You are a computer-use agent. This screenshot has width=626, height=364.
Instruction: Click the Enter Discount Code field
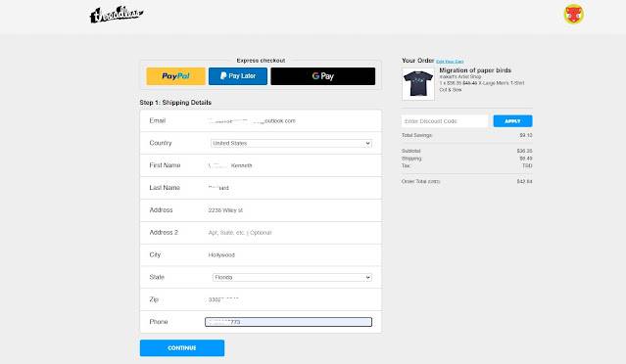(x=445, y=121)
